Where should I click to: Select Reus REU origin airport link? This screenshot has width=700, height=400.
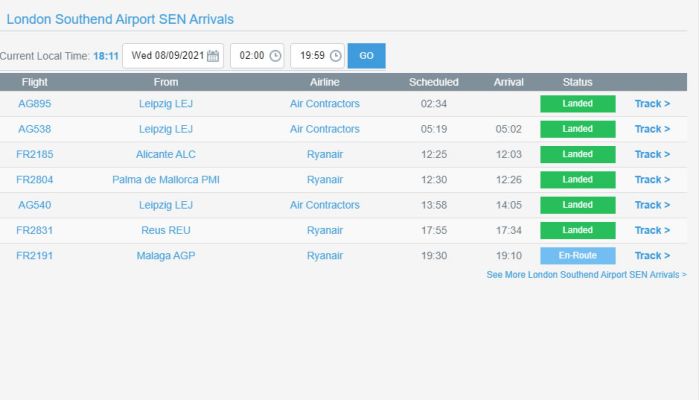[x=166, y=230]
